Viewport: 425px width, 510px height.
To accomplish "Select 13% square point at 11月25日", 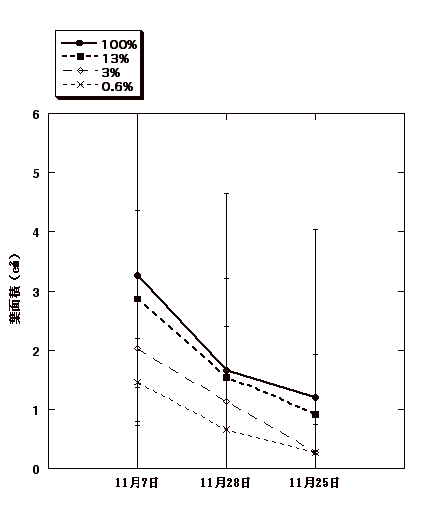I will point(315,414).
